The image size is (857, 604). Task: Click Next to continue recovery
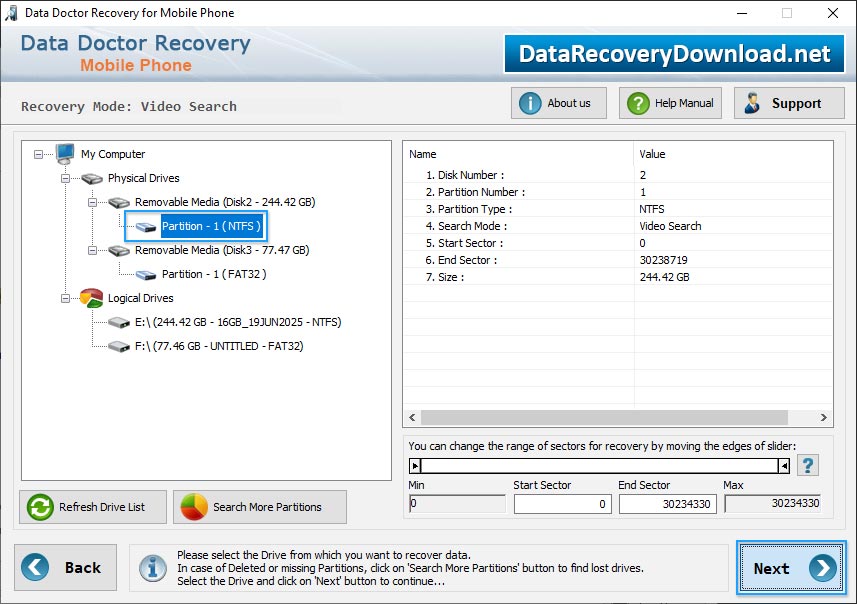791,568
